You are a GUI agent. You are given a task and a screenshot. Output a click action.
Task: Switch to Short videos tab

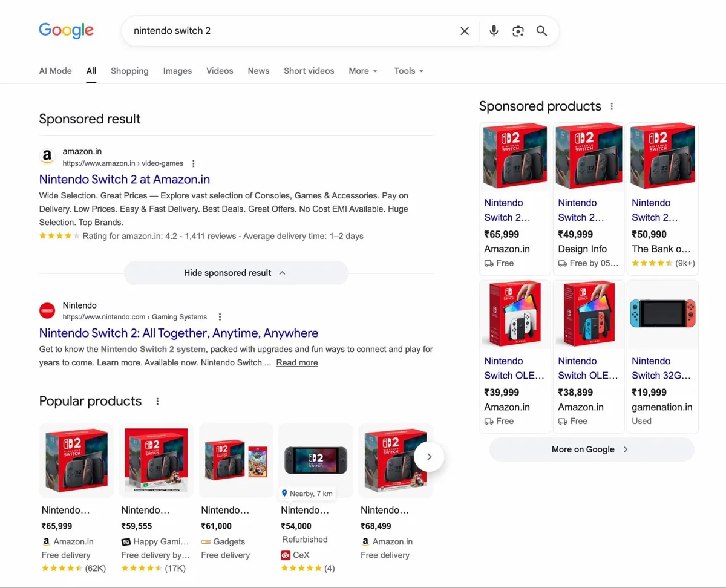[309, 71]
